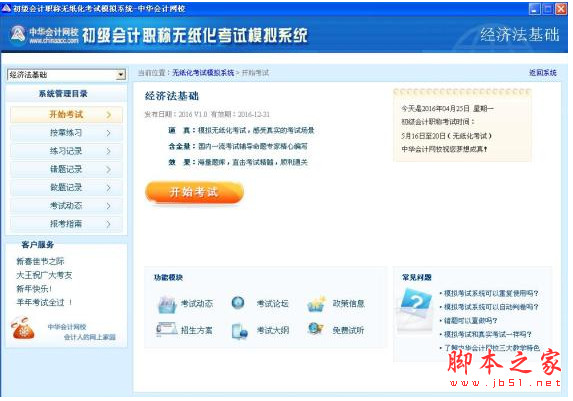Click 经济法基础 banner text at top right
Viewport: 573px width, 401px height.
(x=520, y=35)
